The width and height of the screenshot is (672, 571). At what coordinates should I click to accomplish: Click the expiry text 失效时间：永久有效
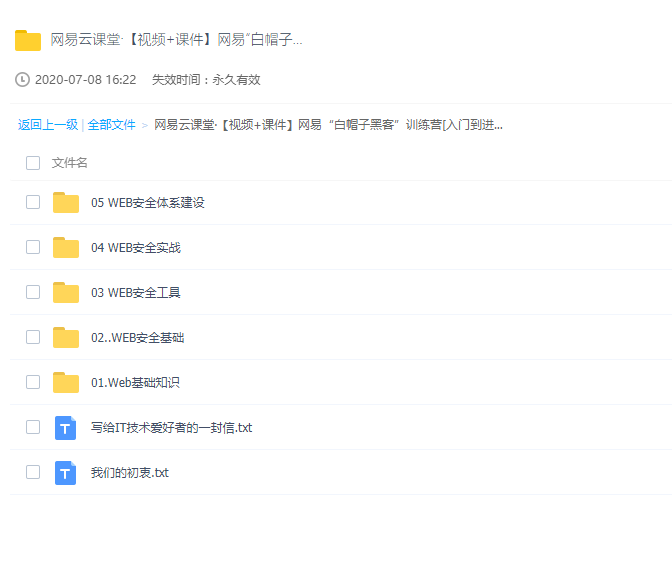[x=206, y=80]
